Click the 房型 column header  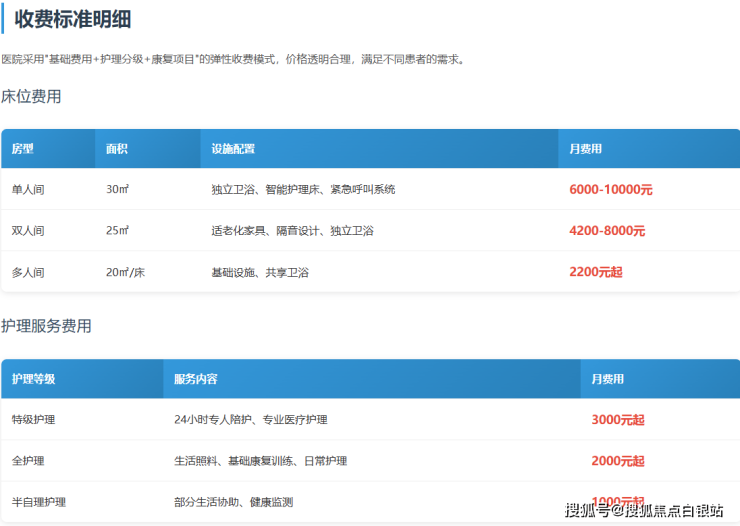click(23, 149)
